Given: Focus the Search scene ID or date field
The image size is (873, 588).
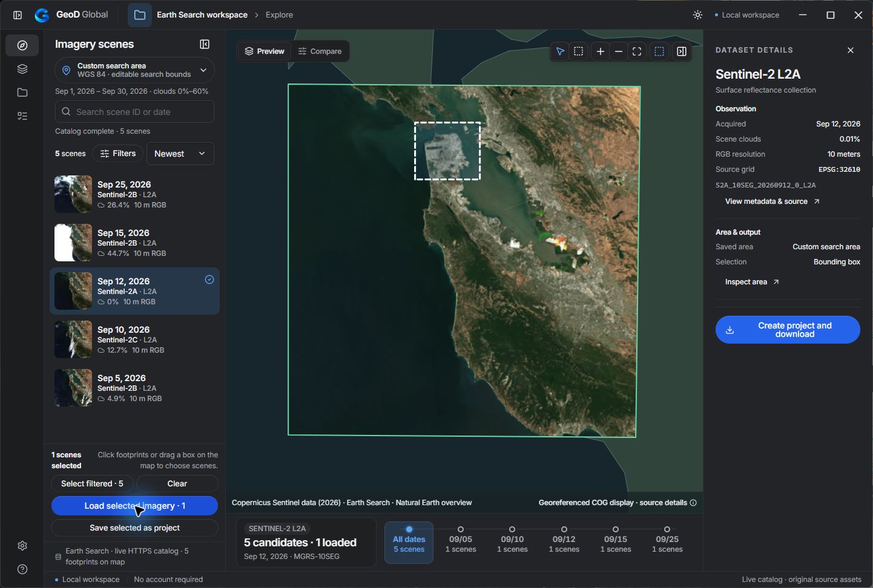Looking at the screenshot, I should pyautogui.click(x=134, y=112).
